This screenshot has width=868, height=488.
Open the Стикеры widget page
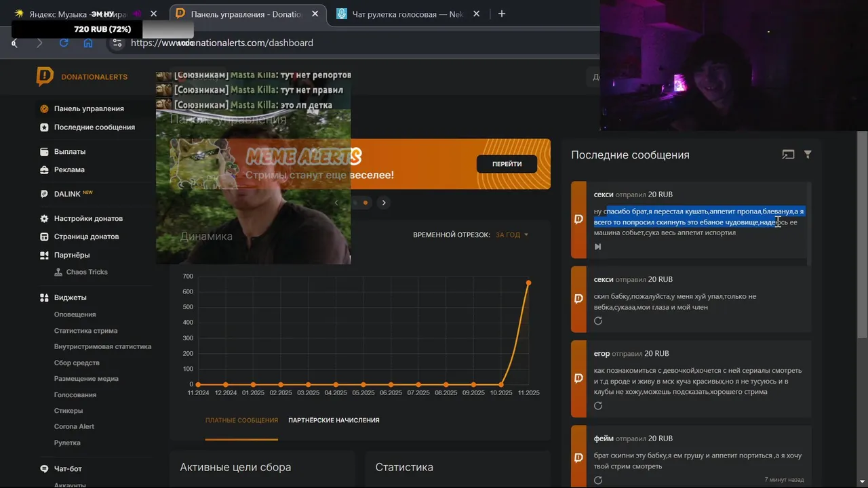coord(68,411)
